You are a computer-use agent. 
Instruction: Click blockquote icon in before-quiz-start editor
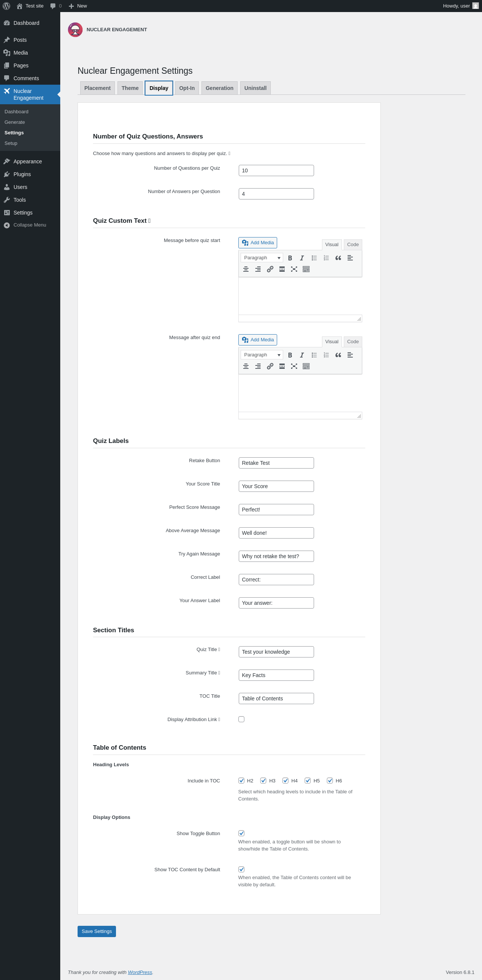pyautogui.click(x=338, y=258)
